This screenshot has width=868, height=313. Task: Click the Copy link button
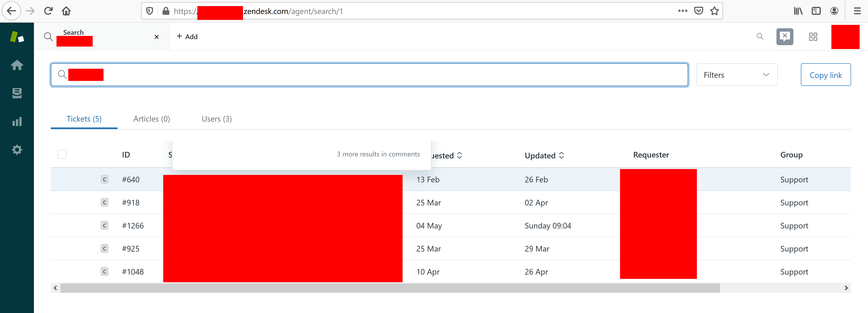click(825, 75)
